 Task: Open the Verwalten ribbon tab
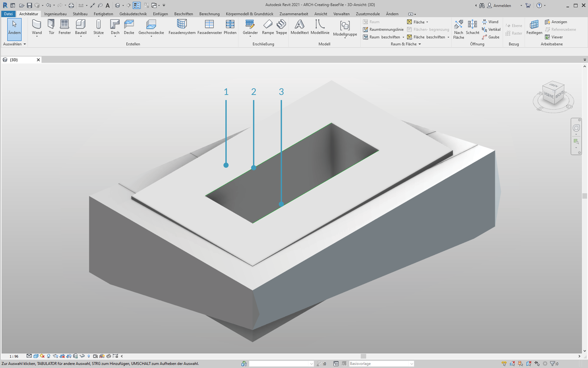(341, 14)
